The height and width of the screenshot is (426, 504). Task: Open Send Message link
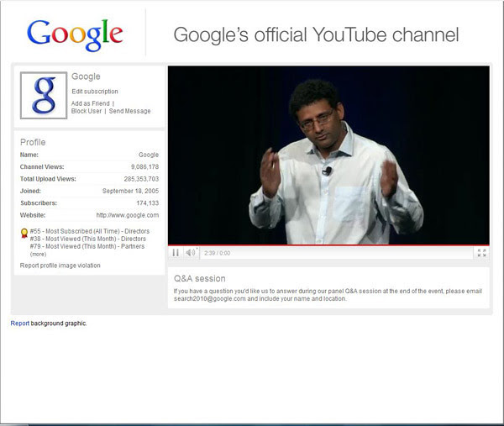[130, 111]
